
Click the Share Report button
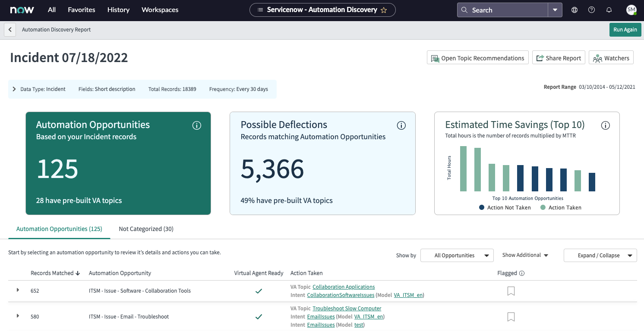click(559, 58)
